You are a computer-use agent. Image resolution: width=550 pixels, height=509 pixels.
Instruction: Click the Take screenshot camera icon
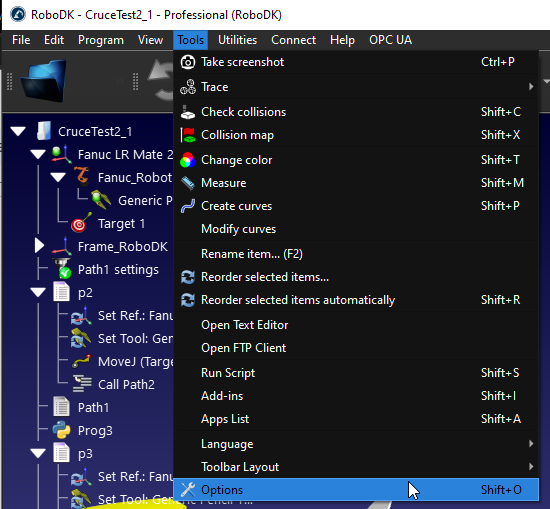tap(188, 62)
